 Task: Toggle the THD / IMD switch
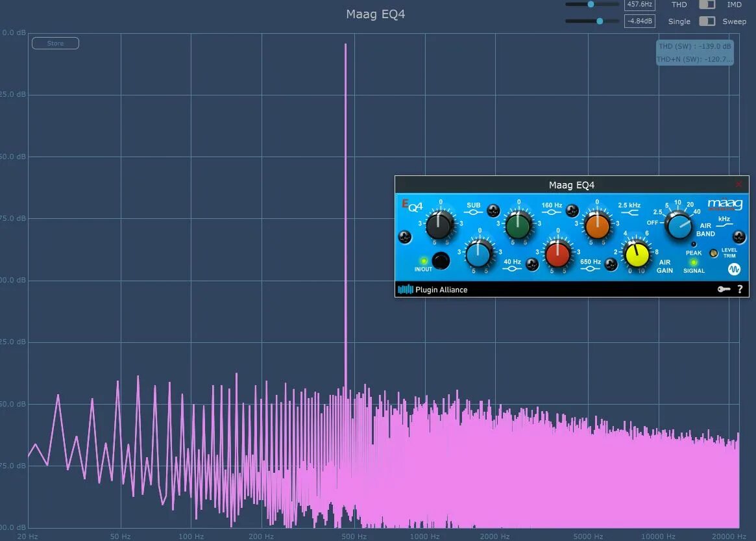tap(707, 5)
